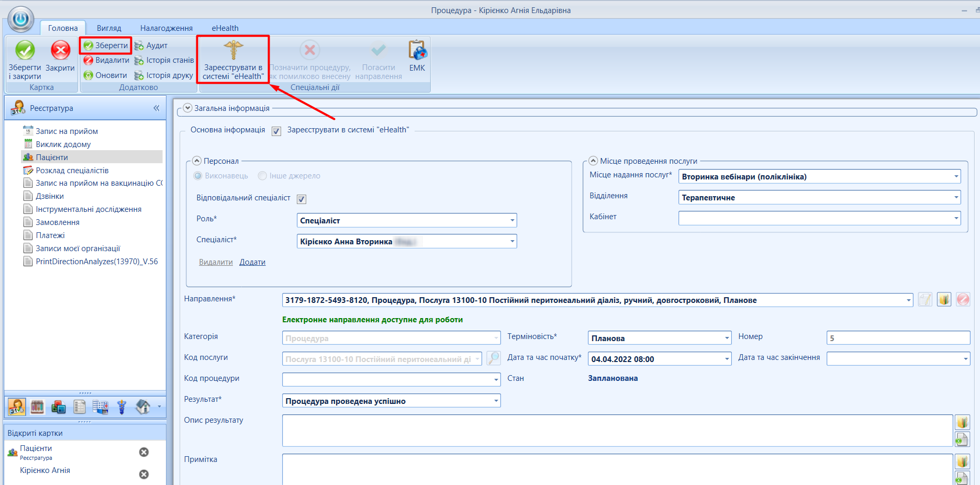Open the Результат dropdown
Image resolution: width=980 pixels, height=485 pixels.
point(496,401)
